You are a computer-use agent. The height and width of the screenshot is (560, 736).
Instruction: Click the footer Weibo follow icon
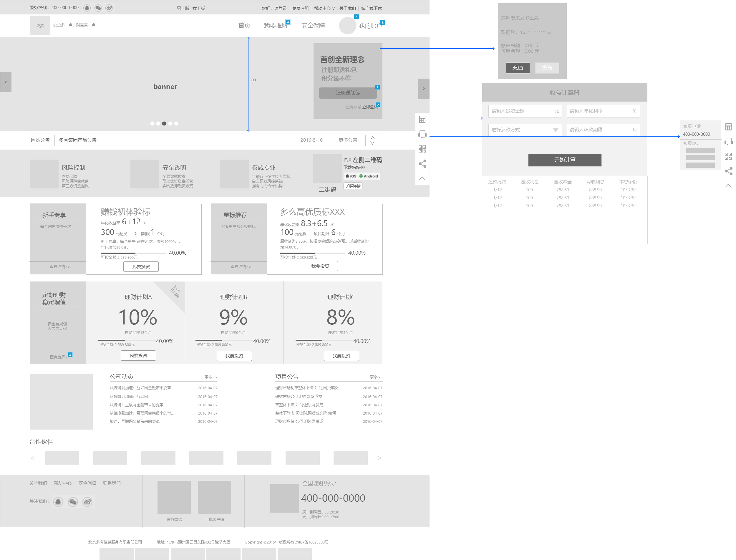(87, 502)
